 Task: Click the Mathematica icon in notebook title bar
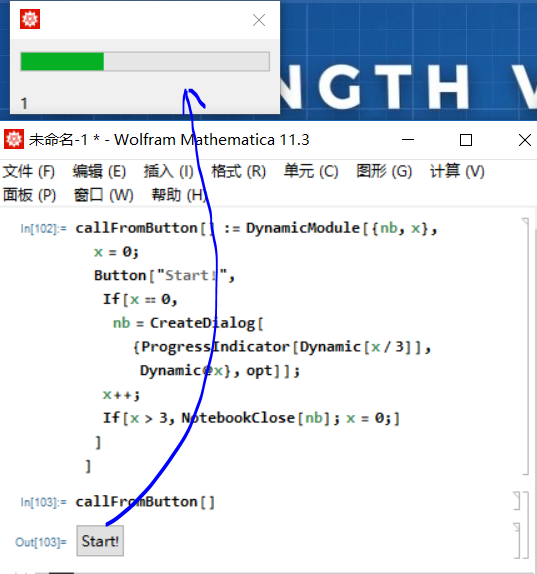point(14,139)
